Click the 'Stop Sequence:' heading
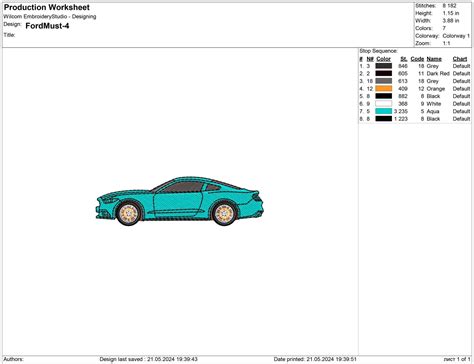Viewport: 474px width, 364px height. click(x=378, y=51)
